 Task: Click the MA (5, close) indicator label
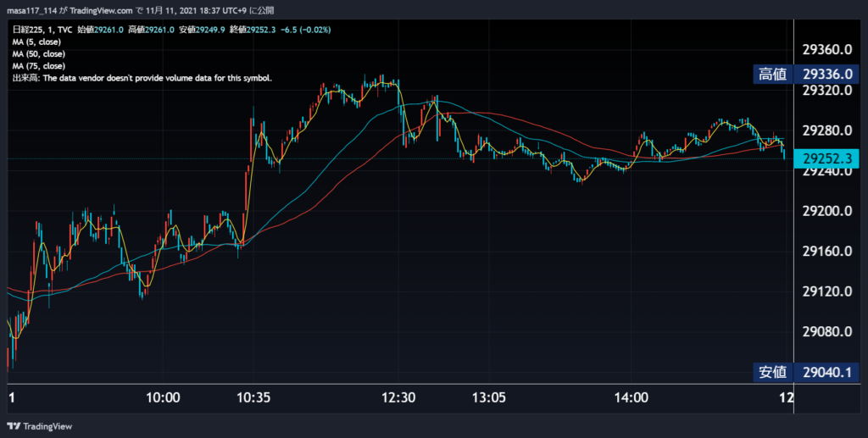pyautogui.click(x=36, y=42)
